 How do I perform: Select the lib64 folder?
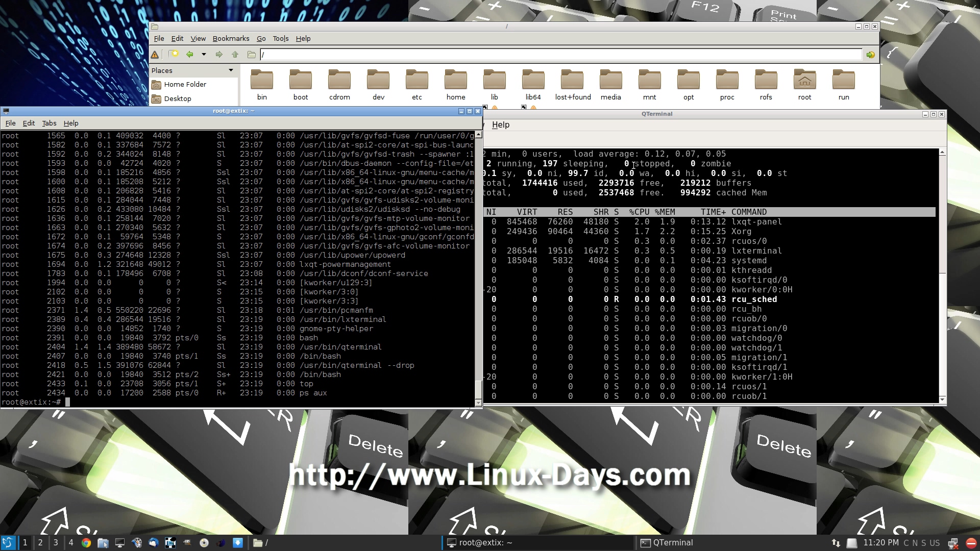click(x=533, y=85)
